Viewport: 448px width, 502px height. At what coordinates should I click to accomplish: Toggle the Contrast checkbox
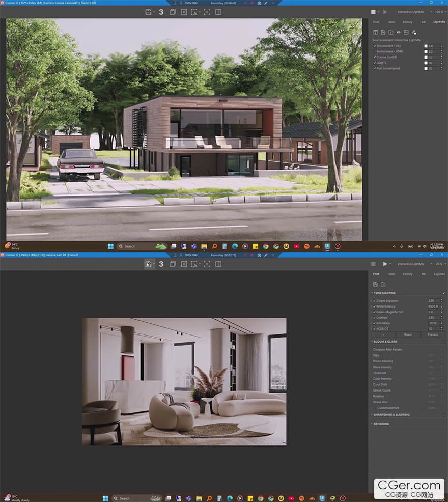[374, 318]
